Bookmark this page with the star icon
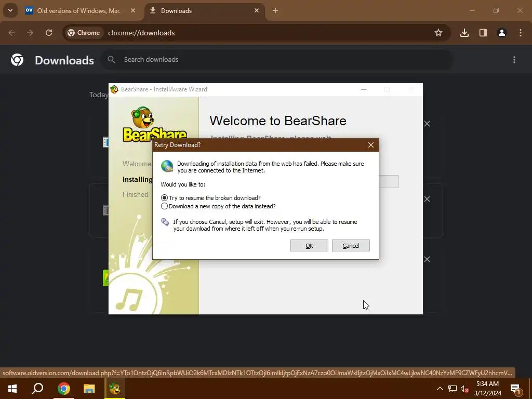This screenshot has height=399, width=532. (x=438, y=33)
